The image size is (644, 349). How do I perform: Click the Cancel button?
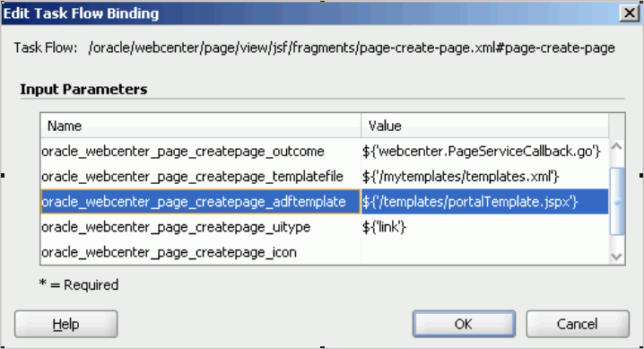pyautogui.click(x=577, y=324)
